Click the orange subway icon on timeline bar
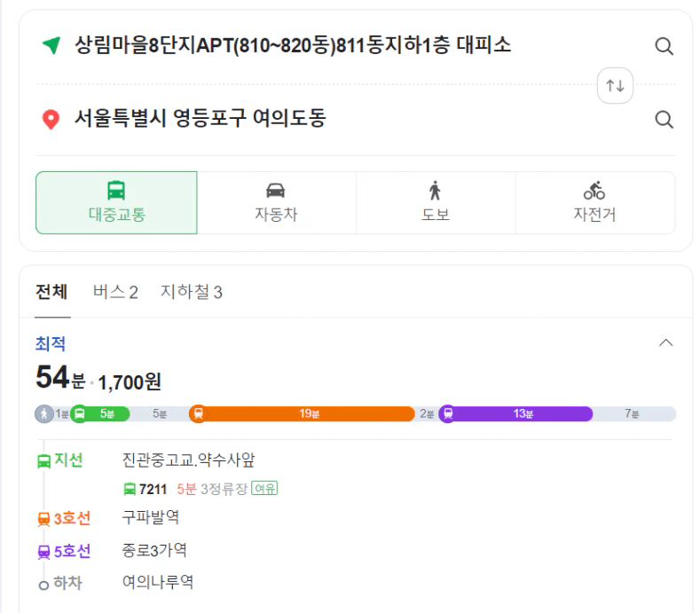Screen dimensions: 700x613 (x=198, y=413)
